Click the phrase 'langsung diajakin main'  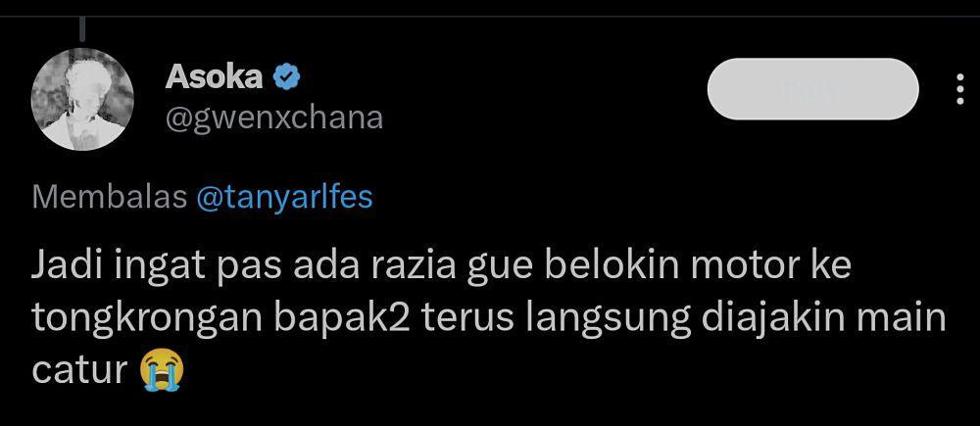coord(736,320)
